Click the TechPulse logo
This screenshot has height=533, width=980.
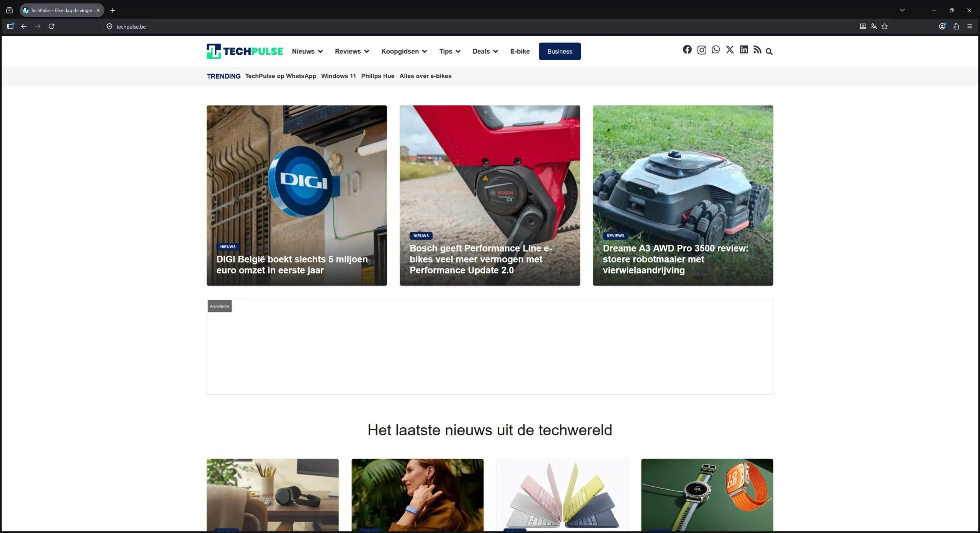coord(245,51)
